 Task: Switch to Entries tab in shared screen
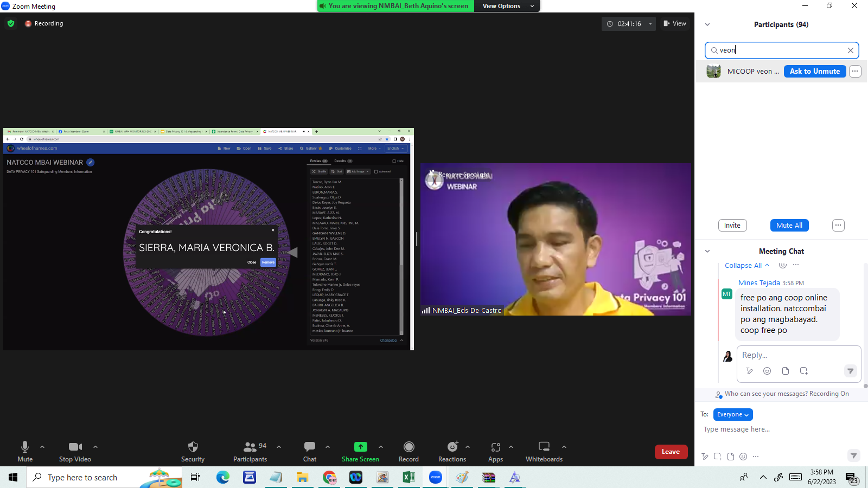point(318,161)
